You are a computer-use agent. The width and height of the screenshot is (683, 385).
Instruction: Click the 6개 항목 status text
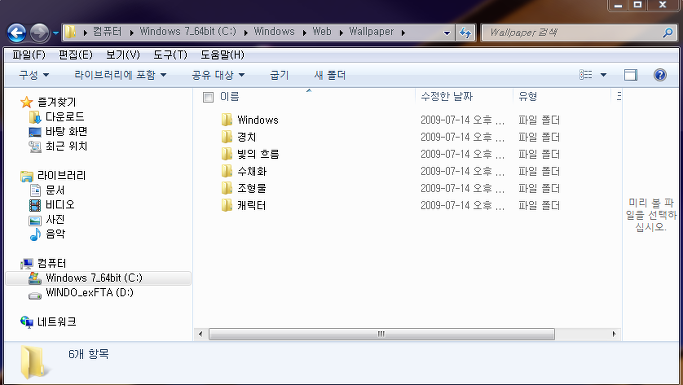pos(88,354)
